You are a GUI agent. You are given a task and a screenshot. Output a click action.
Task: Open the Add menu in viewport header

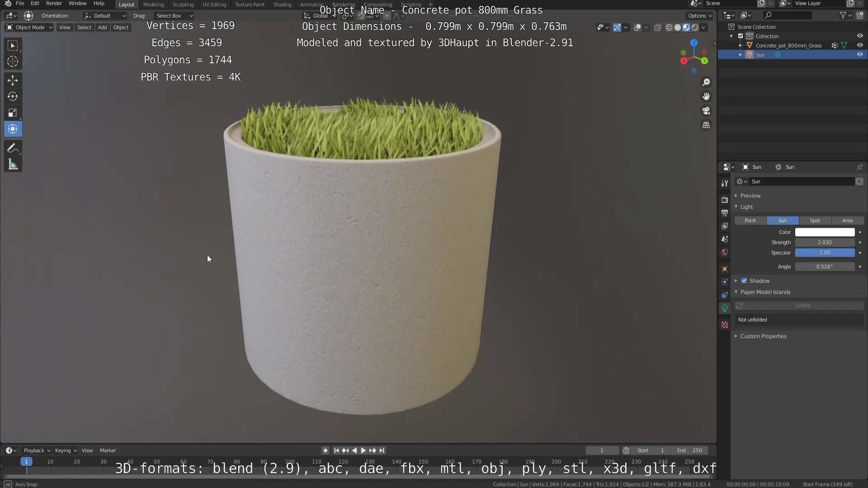point(103,28)
